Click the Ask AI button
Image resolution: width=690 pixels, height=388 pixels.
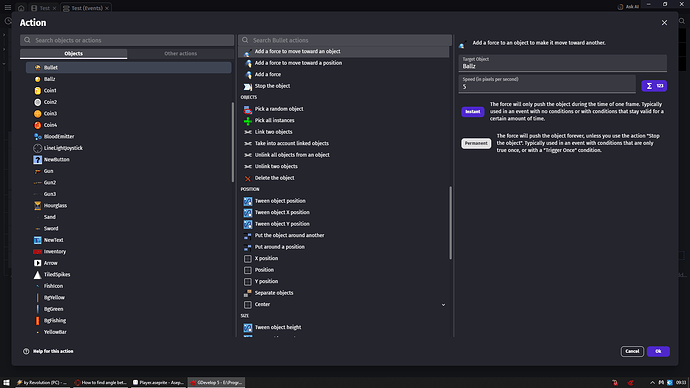click(628, 7)
